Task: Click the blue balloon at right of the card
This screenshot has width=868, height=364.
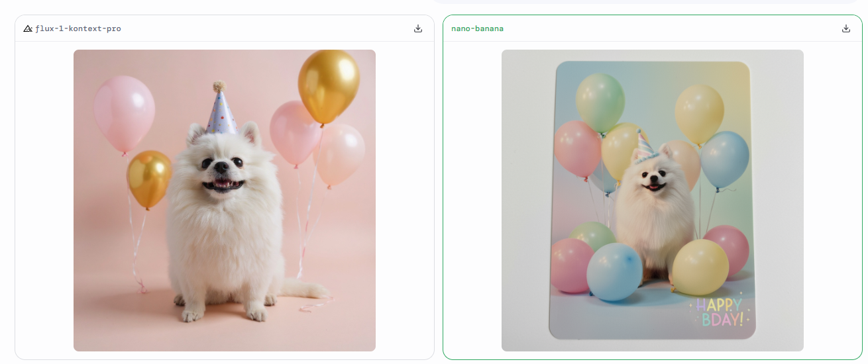Action: click(725, 159)
